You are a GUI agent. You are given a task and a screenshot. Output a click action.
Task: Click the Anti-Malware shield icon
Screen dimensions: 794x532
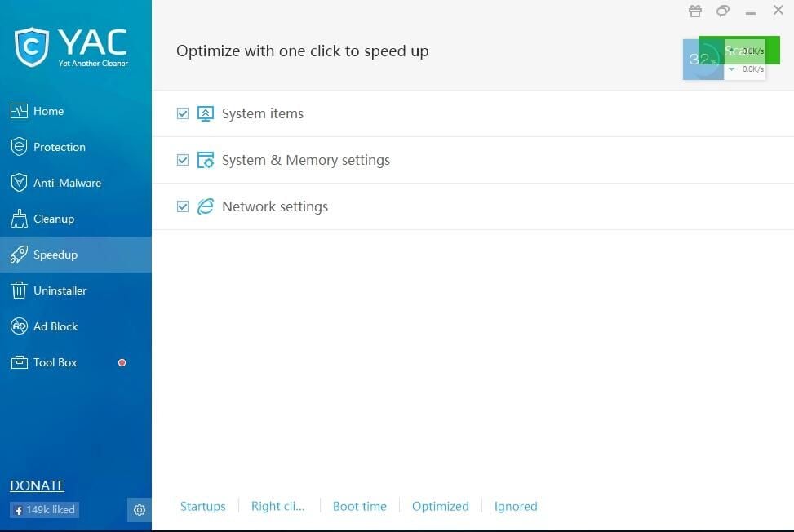coord(20,183)
